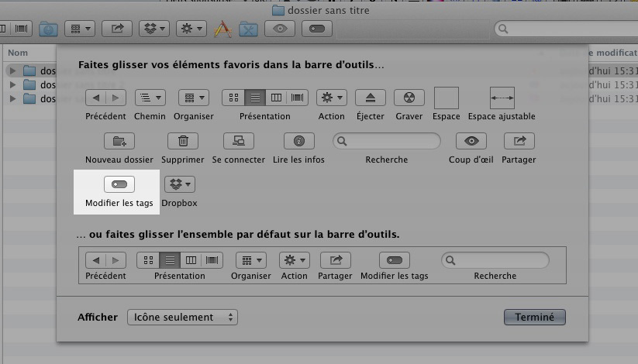Screen dimensions: 638x364
Task: Click the Applications icon in the Finder toolbar
Action: [223, 29]
